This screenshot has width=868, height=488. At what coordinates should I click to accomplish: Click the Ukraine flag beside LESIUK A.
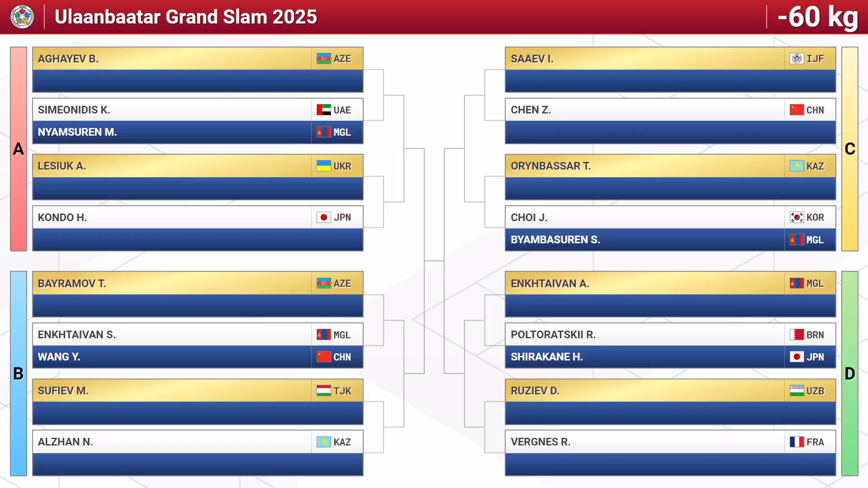323,166
